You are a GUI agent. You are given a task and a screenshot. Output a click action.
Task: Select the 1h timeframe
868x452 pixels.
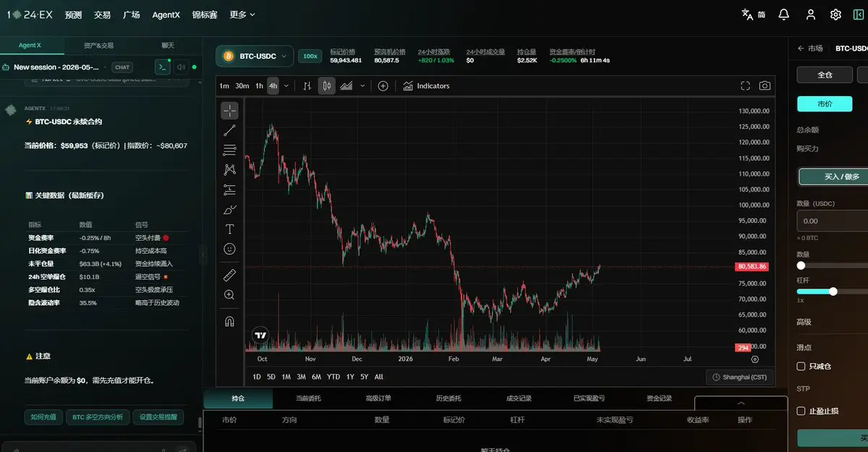(259, 86)
